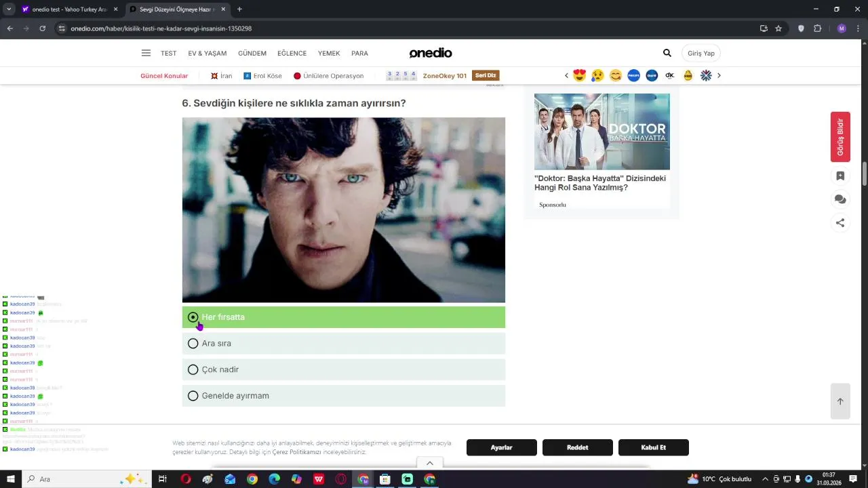
Task: Open the Chrome extensions puzzle icon
Action: click(x=817, y=28)
